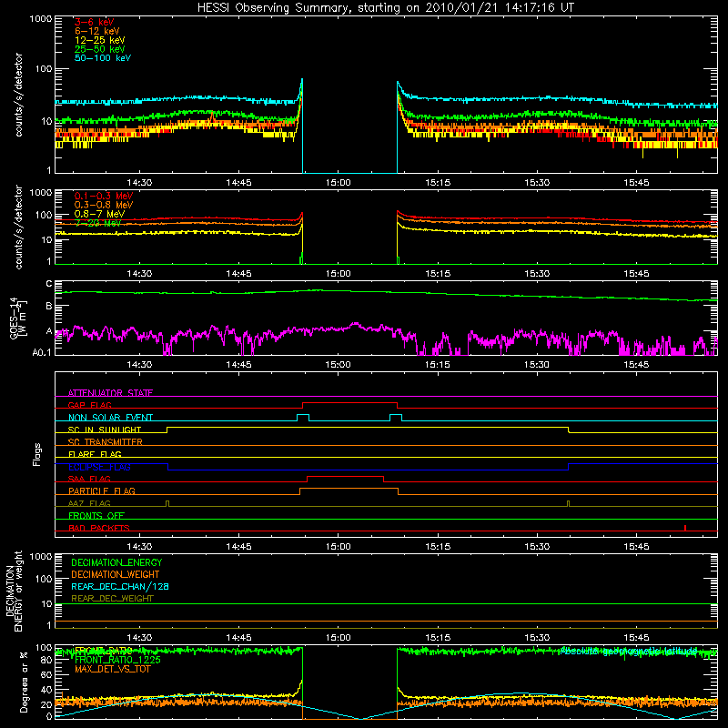Click the raised GAP_FLAG segment

click(x=350, y=403)
